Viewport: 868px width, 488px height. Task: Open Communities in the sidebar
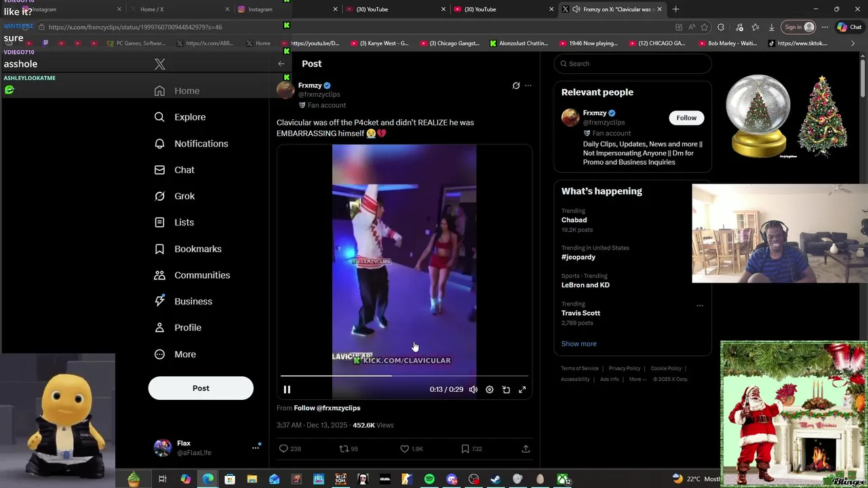[193, 275]
